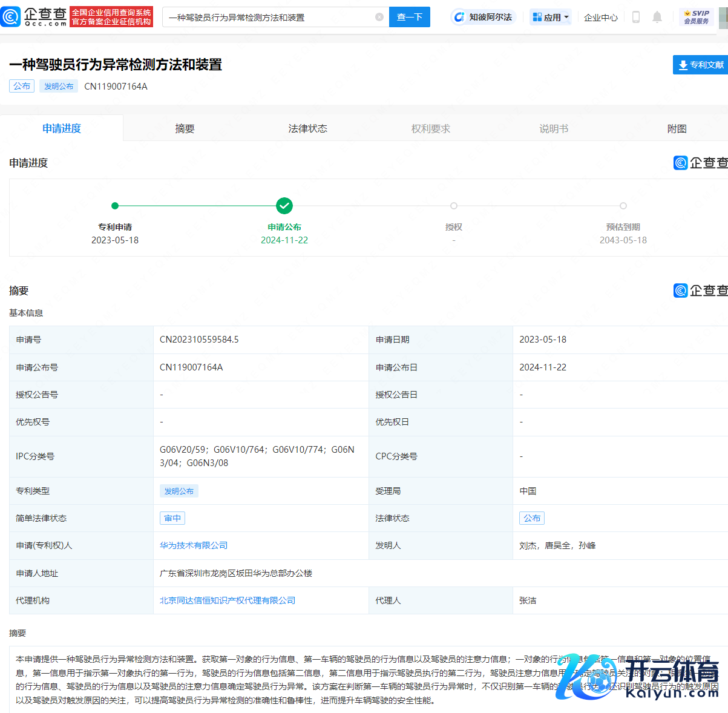Click the 发明公布 tag under the title
Screen dimensions: 728x713
(x=59, y=87)
